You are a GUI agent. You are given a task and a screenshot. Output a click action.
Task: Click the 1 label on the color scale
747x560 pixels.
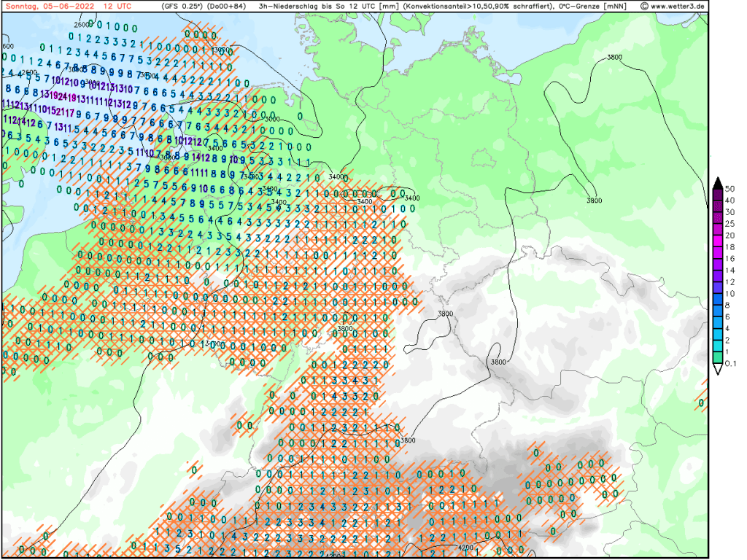tap(728, 352)
